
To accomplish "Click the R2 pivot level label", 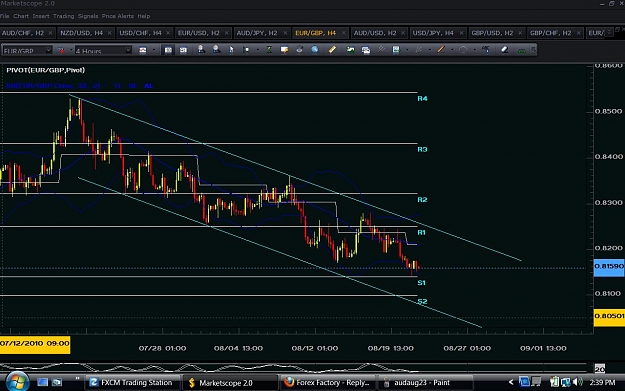I will click(x=422, y=200).
